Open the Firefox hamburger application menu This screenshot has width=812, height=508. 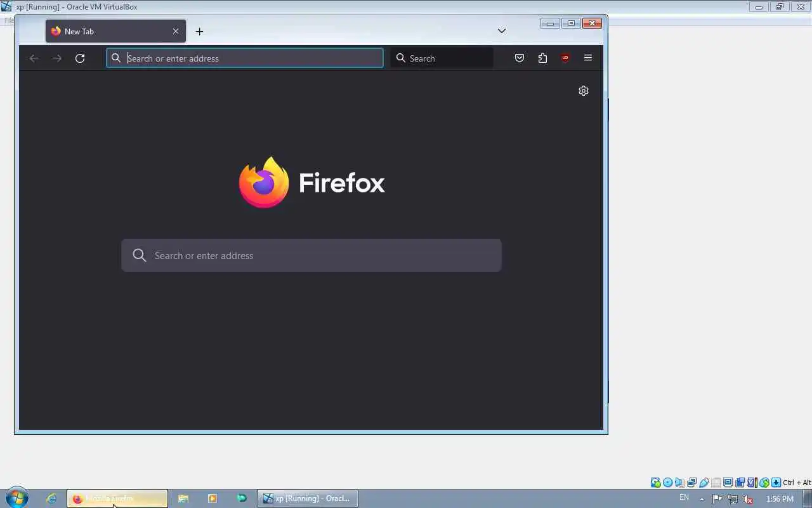point(588,58)
